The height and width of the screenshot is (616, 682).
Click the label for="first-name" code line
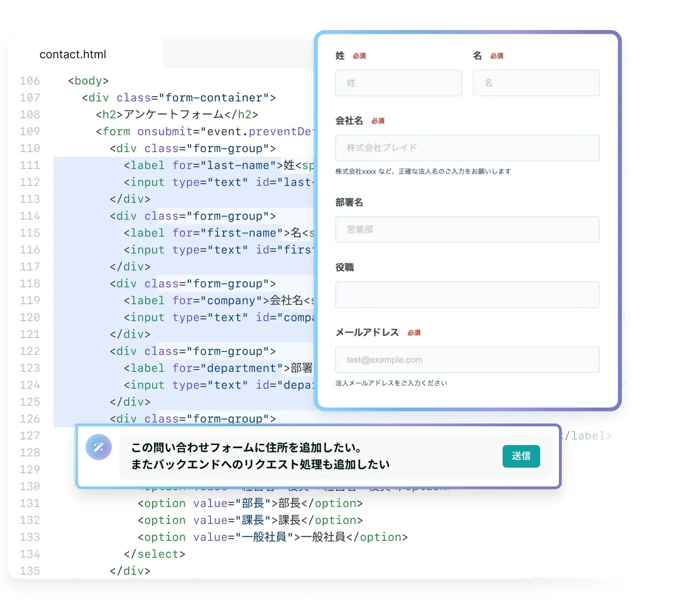pos(219,233)
